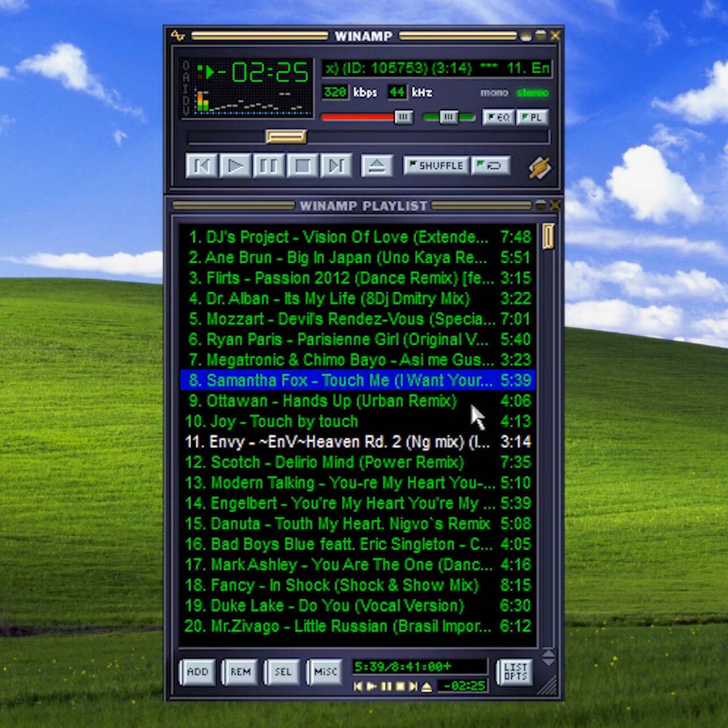Image resolution: width=728 pixels, height=728 pixels.
Task: Toggle the Repeat button
Action: 490,166
